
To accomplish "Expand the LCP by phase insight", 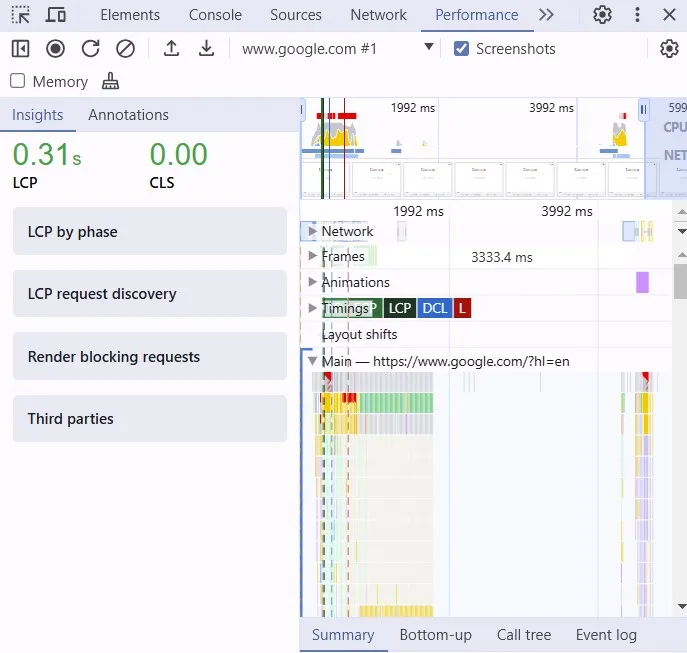I will pyautogui.click(x=150, y=231).
